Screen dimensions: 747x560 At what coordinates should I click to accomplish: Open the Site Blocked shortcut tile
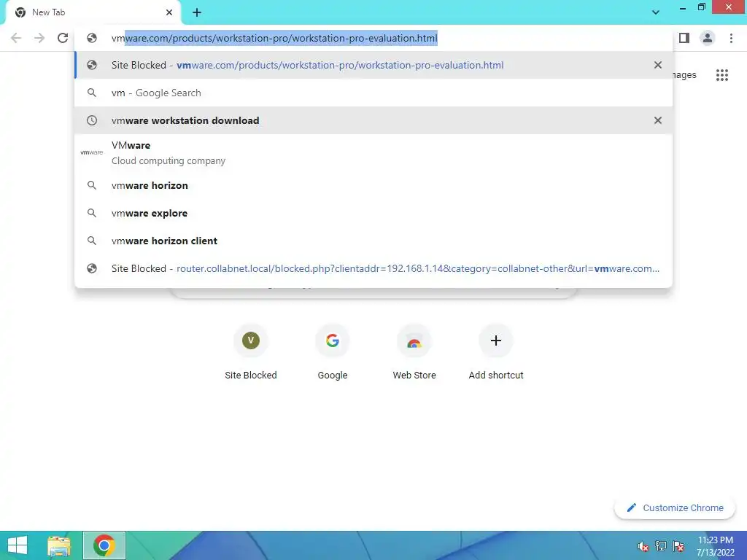(x=251, y=352)
